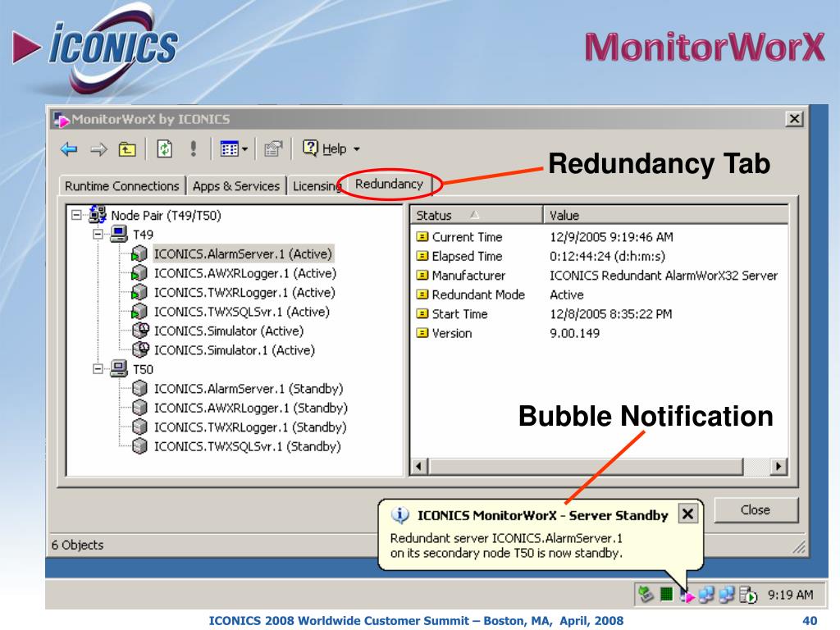Click the Redundant Mode value Active

pyautogui.click(x=567, y=294)
